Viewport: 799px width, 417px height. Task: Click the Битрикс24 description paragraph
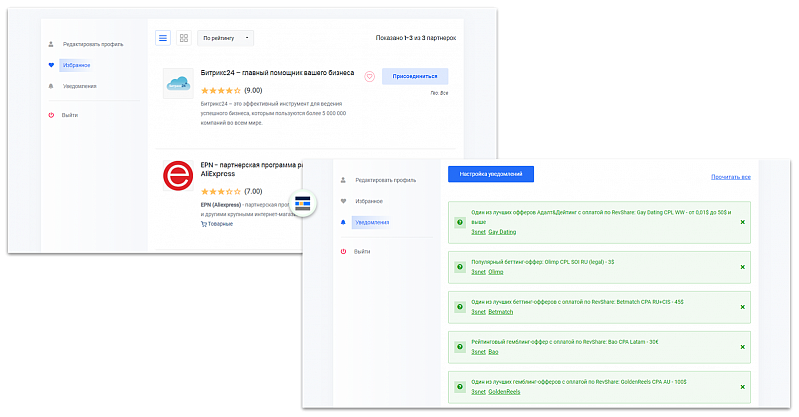click(x=274, y=113)
